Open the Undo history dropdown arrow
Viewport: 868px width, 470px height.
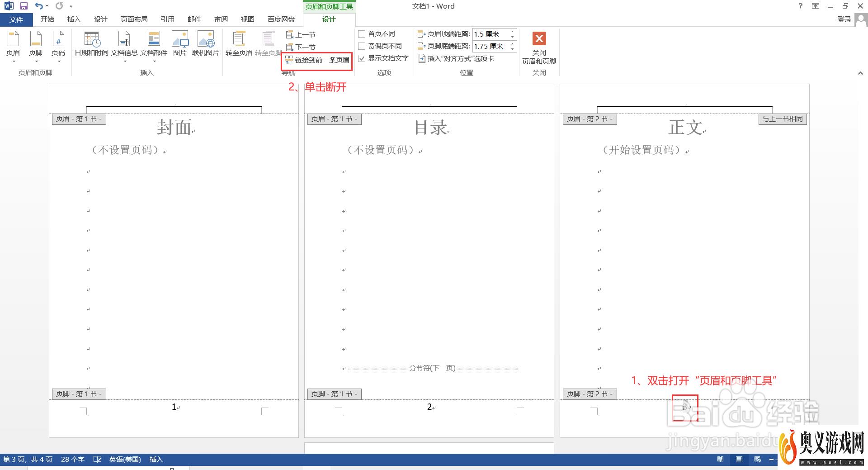tap(47, 6)
